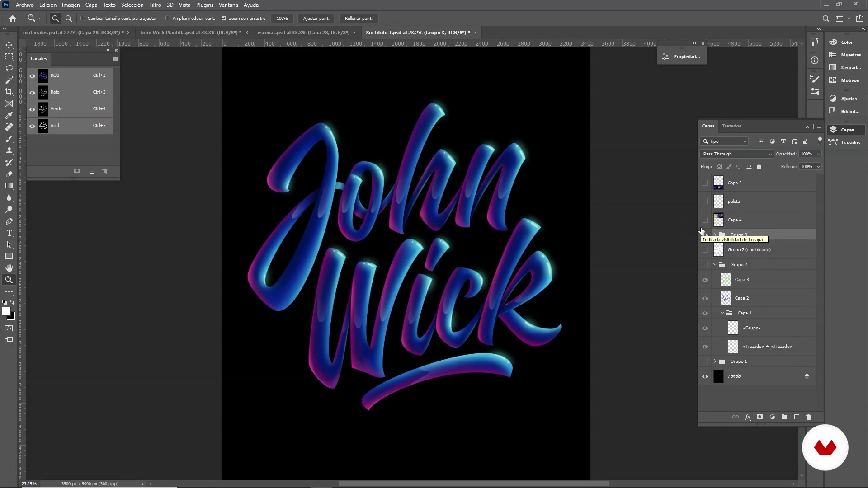Open the Selección menu
This screenshot has height=488, width=868.
click(132, 5)
